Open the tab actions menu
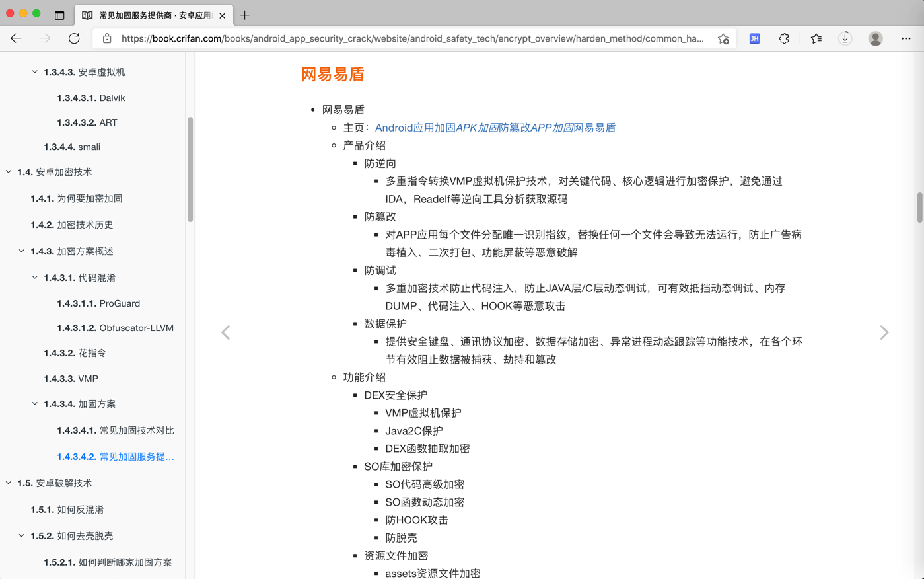924x579 pixels. pos(59,15)
